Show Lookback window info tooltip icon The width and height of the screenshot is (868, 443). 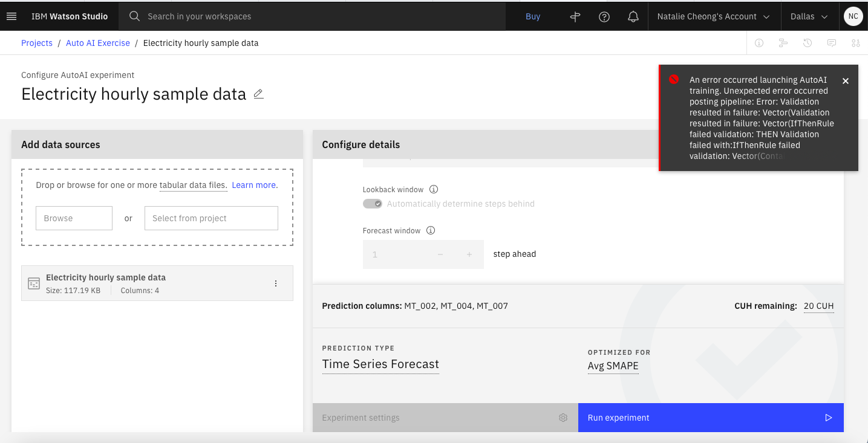click(x=434, y=189)
